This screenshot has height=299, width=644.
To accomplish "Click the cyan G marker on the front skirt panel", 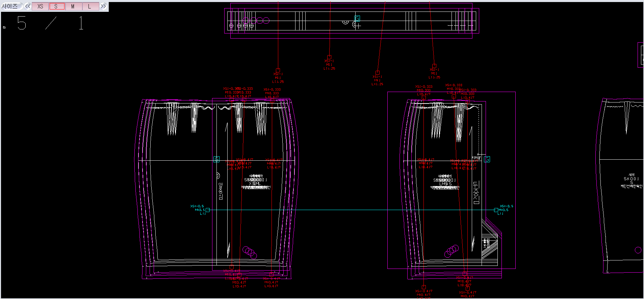I will (x=216, y=159).
